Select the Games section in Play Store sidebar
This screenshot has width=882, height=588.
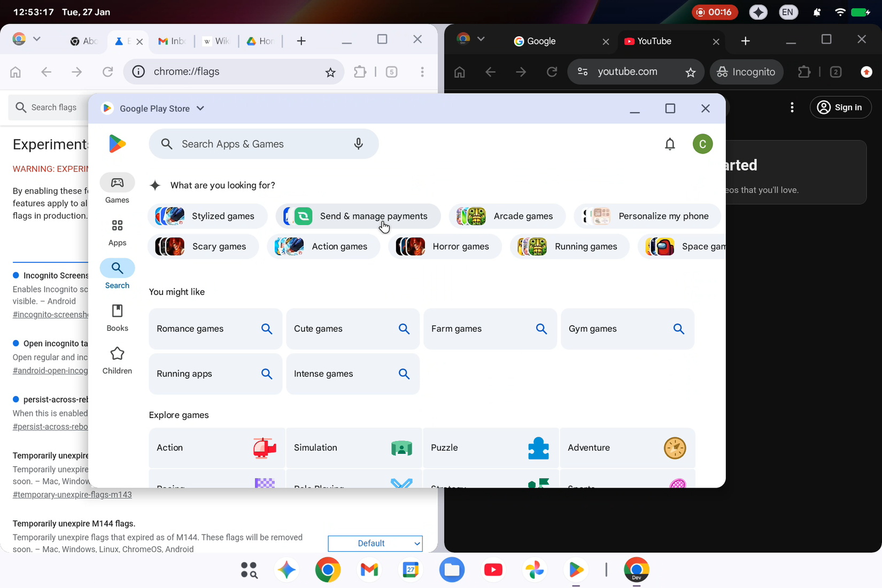(117, 189)
